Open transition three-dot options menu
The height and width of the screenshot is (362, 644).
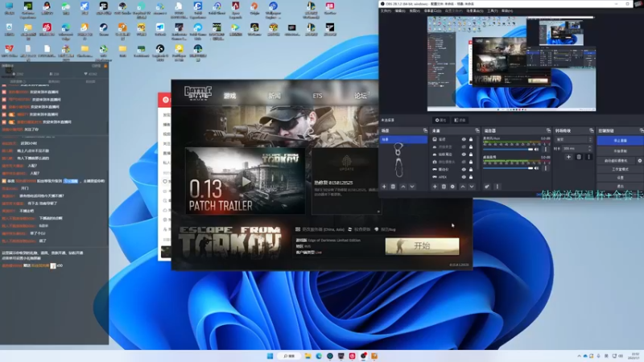coord(588,157)
